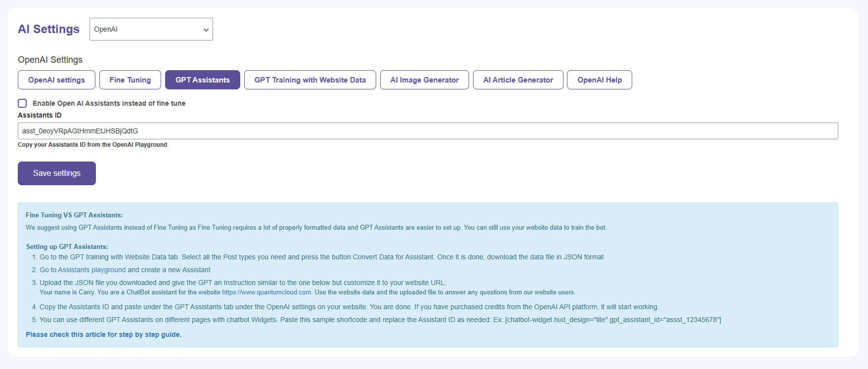This screenshot has height=369, width=868.
Task: Click step 1 text about Convert Data for Assistant
Action: (321, 257)
